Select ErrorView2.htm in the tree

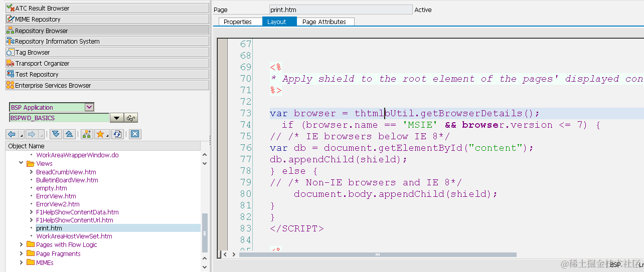[58, 204]
